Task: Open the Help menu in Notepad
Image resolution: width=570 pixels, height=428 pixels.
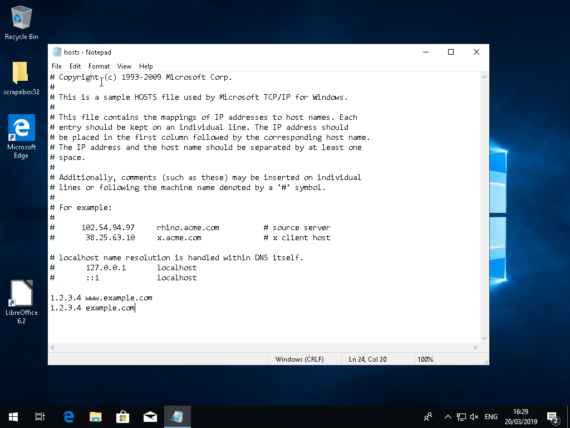Action: (x=146, y=66)
